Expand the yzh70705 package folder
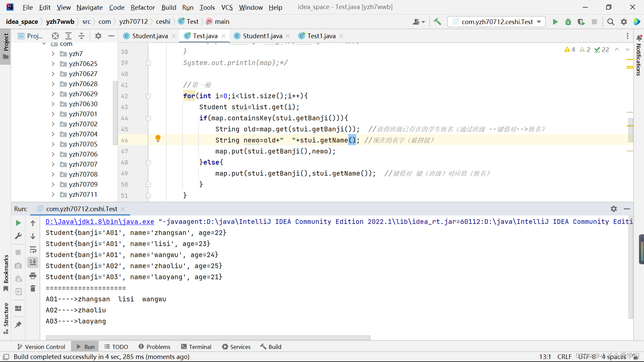This screenshot has width=644, height=362. pyautogui.click(x=53, y=144)
